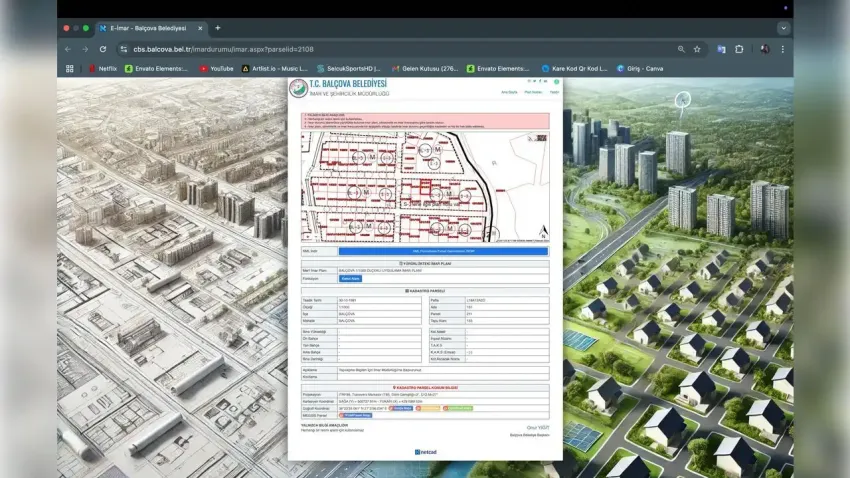Screen dimensions: 850x478
Task: Bookmark this page with the star icon
Action: (697, 48)
